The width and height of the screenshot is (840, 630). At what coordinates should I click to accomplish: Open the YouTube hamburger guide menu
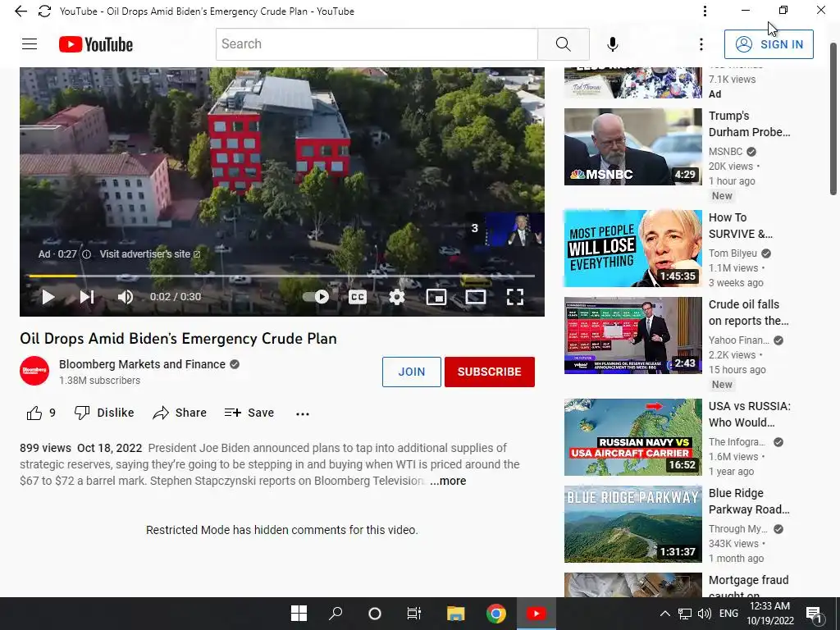[x=30, y=44]
